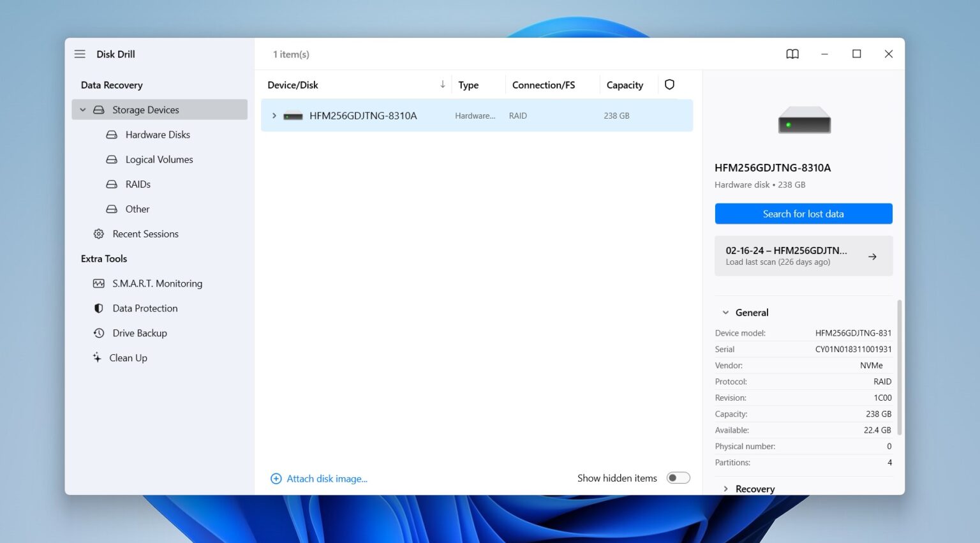Click Search for lost data button
Image resolution: width=980 pixels, height=543 pixels.
click(803, 214)
